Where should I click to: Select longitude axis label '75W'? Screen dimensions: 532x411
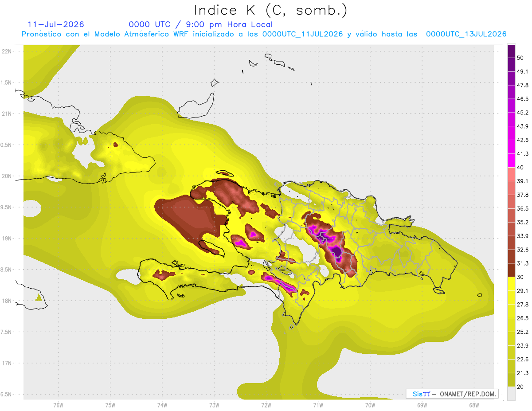(110, 405)
